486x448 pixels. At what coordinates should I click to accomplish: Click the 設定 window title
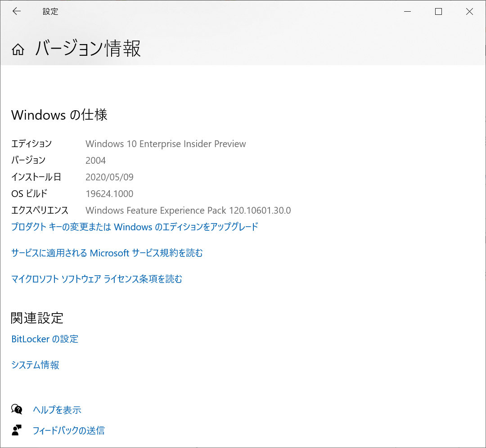point(50,11)
